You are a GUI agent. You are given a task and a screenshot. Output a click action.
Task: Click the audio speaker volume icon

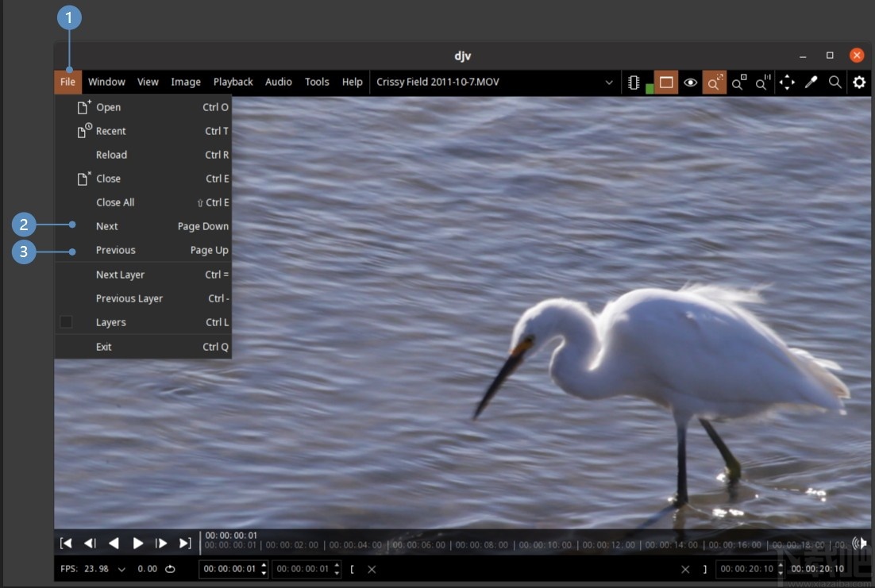(x=858, y=544)
